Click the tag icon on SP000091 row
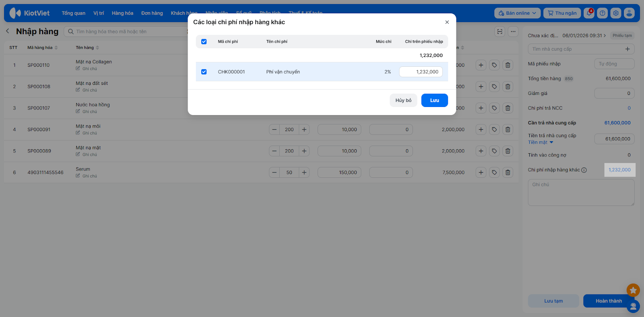 [x=494, y=130]
